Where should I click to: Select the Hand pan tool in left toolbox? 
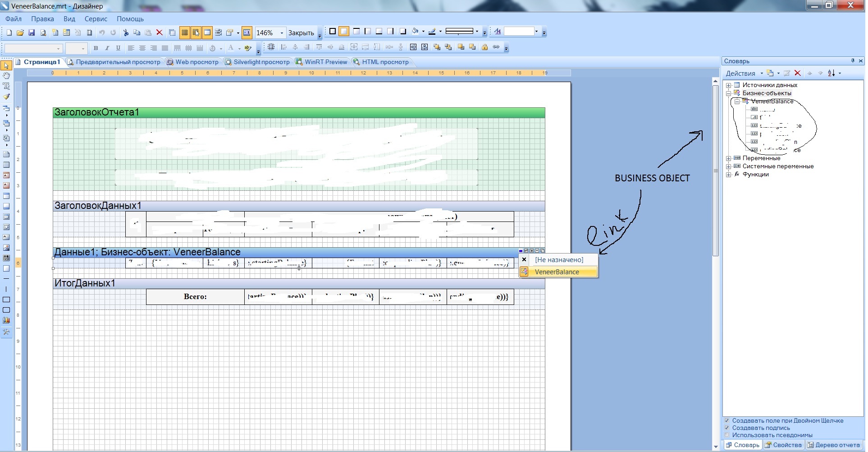[6, 76]
